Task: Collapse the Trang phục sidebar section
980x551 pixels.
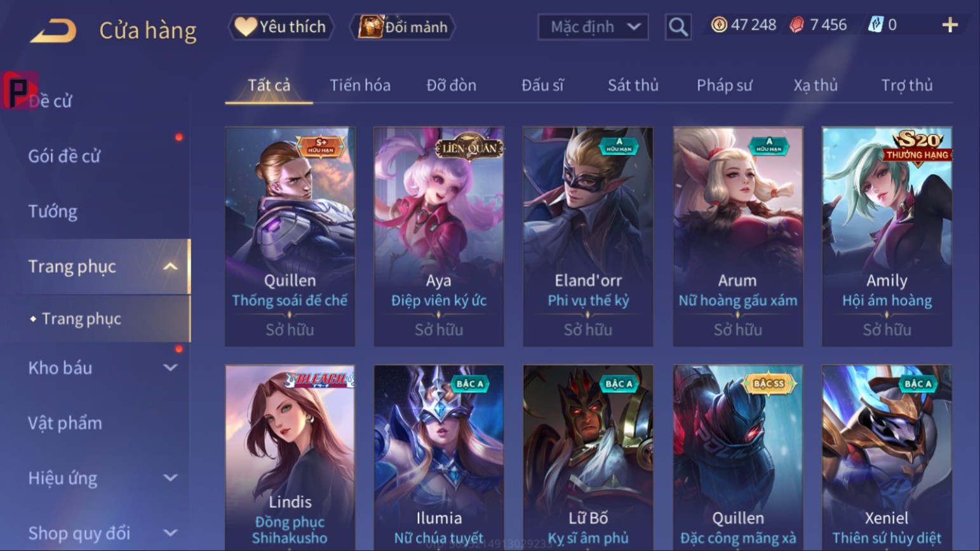Action: click(170, 267)
